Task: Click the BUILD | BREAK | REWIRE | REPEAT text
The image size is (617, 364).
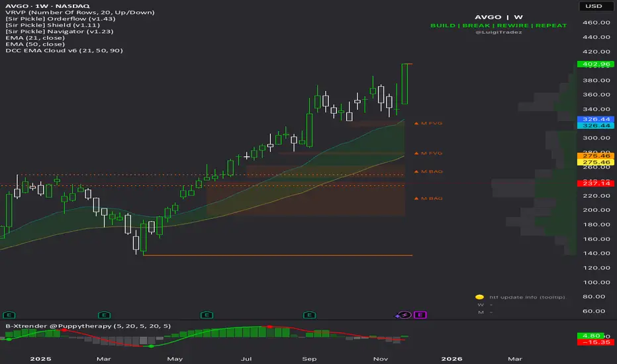Action: coord(498,25)
